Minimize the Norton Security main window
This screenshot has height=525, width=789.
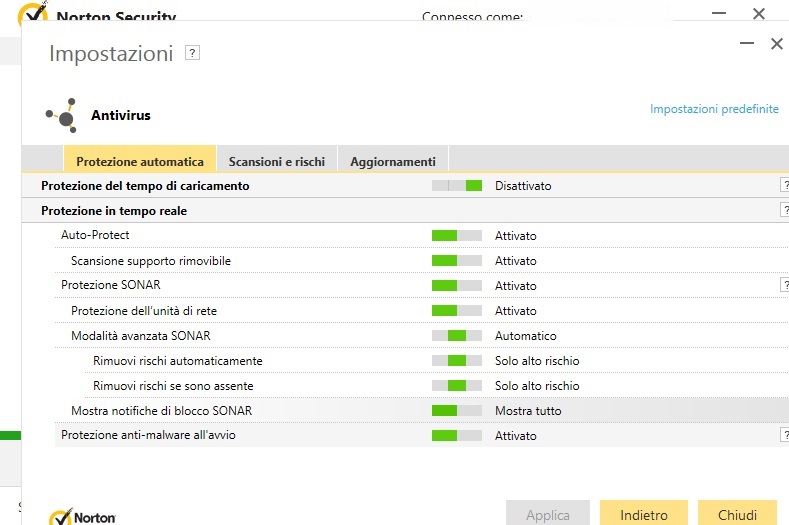[719, 13]
